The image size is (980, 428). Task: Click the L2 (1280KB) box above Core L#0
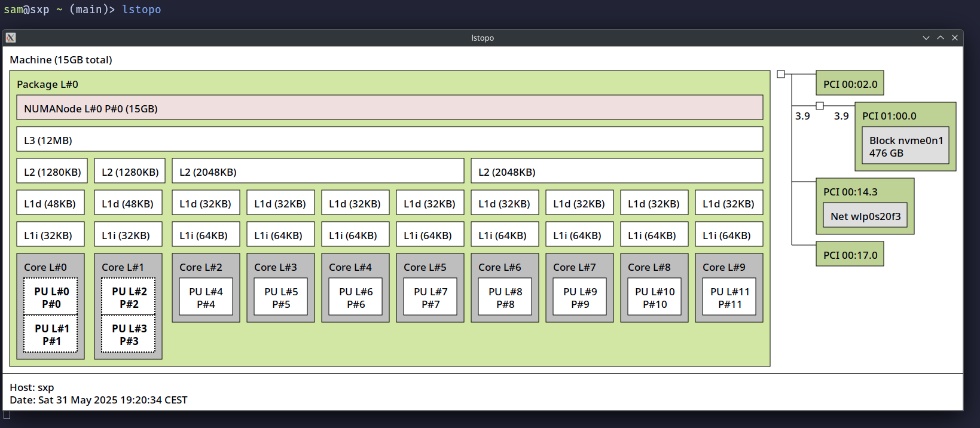[52, 172]
